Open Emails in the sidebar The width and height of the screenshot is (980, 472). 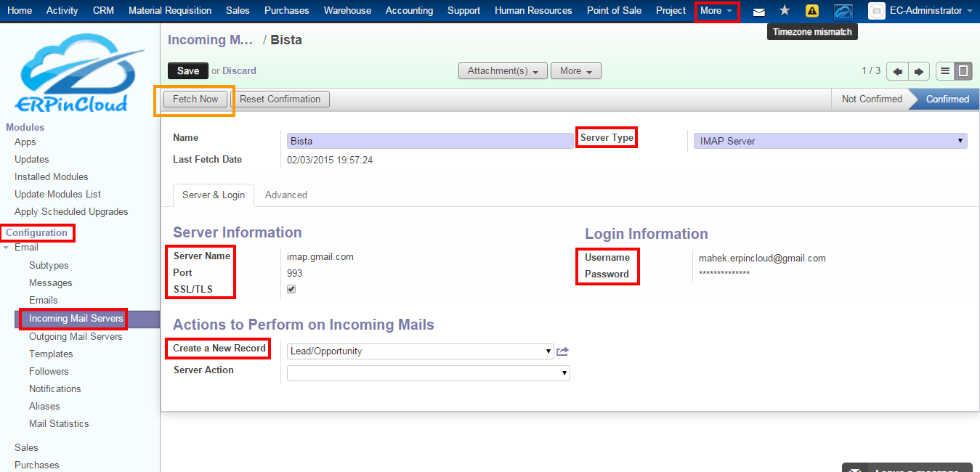(44, 301)
